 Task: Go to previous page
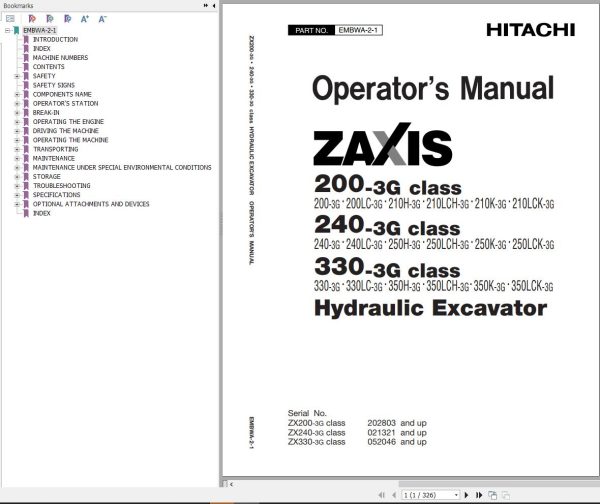click(x=394, y=495)
